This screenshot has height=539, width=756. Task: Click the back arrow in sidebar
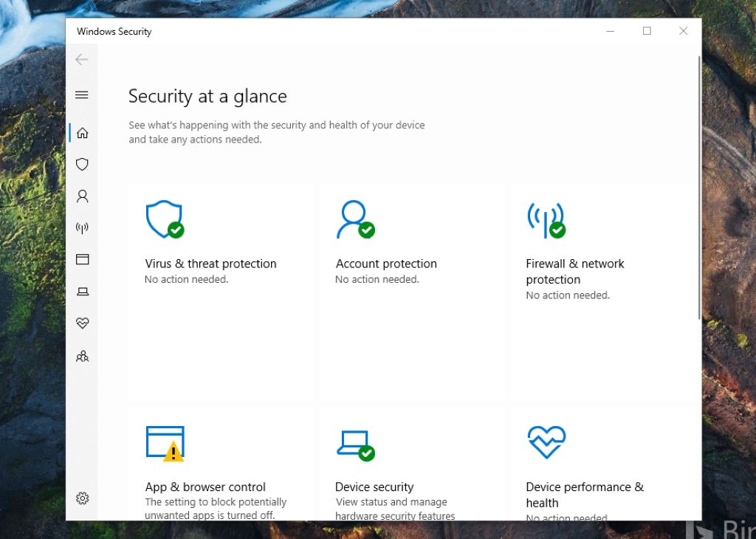click(82, 59)
